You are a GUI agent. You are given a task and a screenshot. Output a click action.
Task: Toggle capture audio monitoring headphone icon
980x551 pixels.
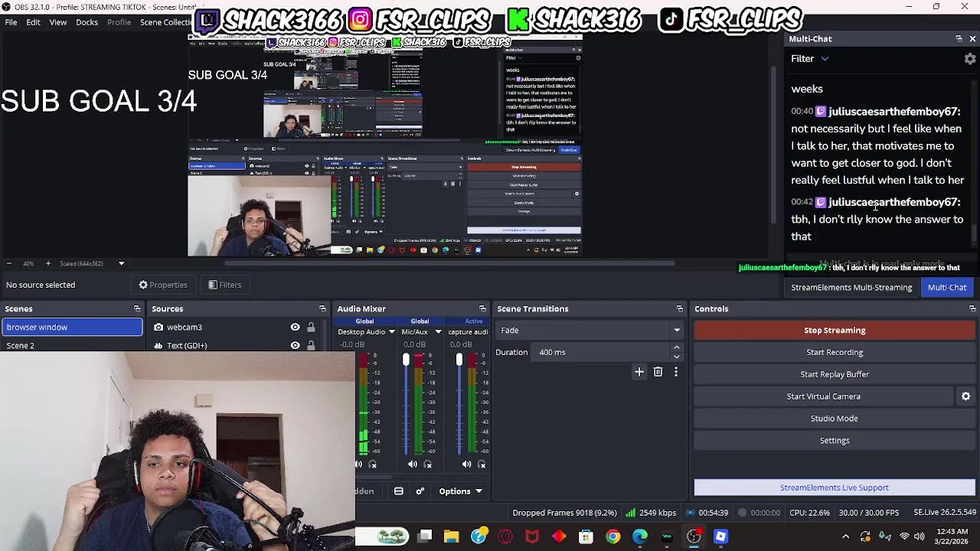coord(482,464)
